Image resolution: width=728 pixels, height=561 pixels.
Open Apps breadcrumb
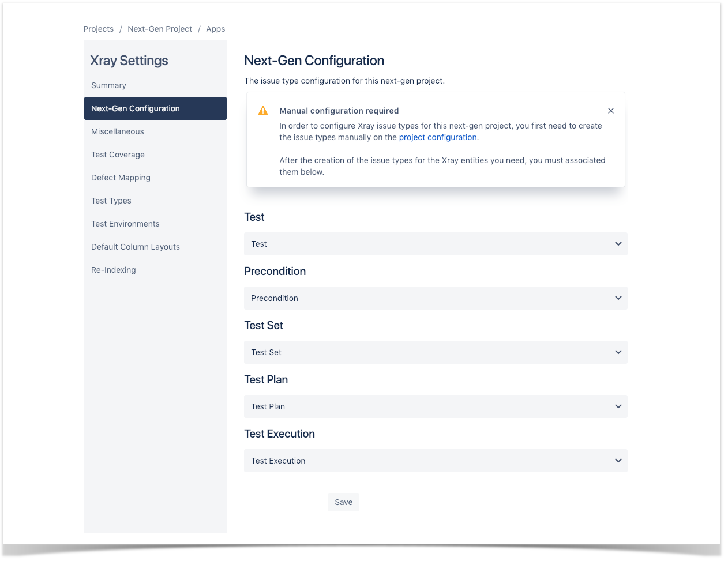click(216, 29)
